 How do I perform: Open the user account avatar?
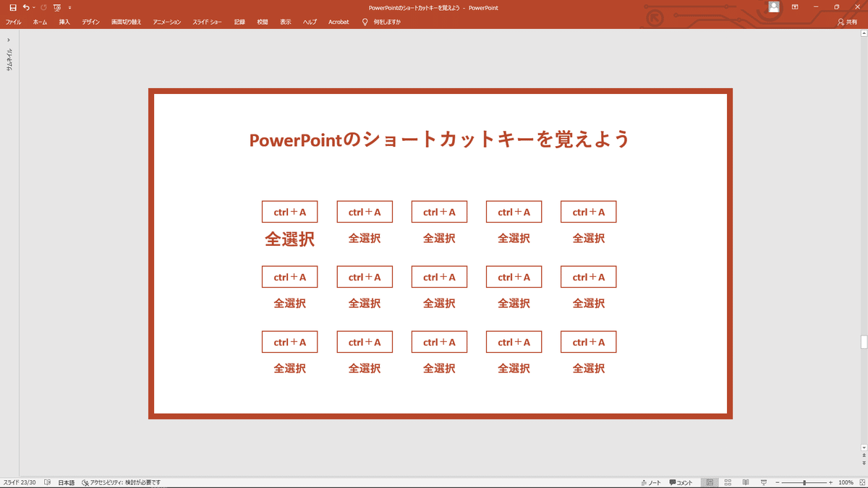pos(774,7)
